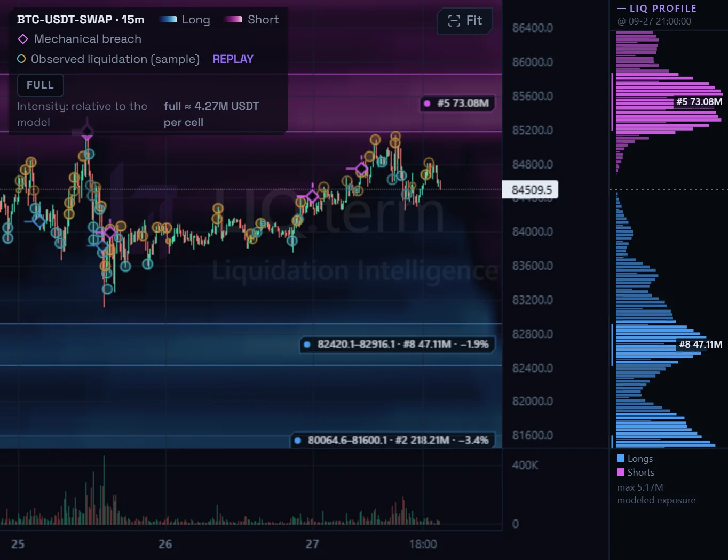
Task: Toggle the Long legend swatch
Action: [x=168, y=20]
